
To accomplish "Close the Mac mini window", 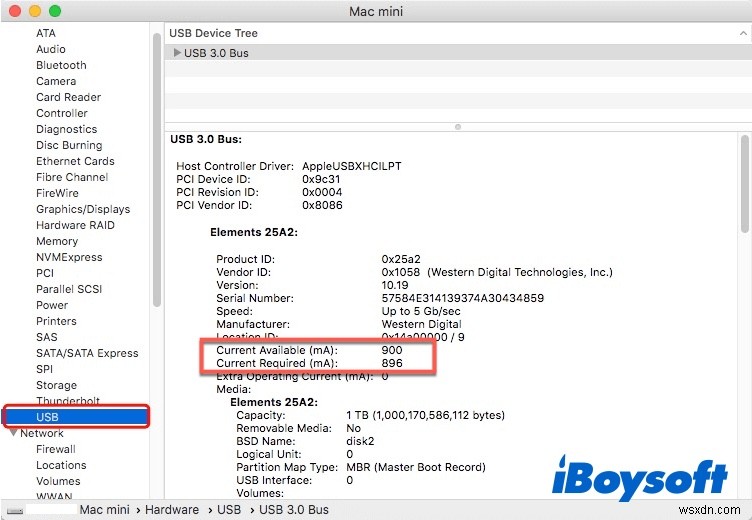I will click(x=15, y=11).
